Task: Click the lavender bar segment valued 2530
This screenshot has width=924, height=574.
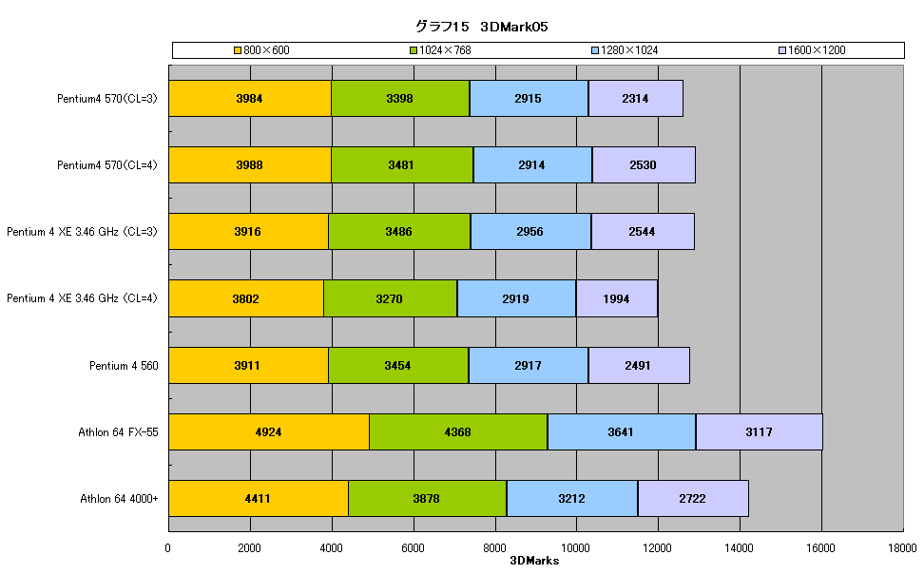Action: (644, 165)
